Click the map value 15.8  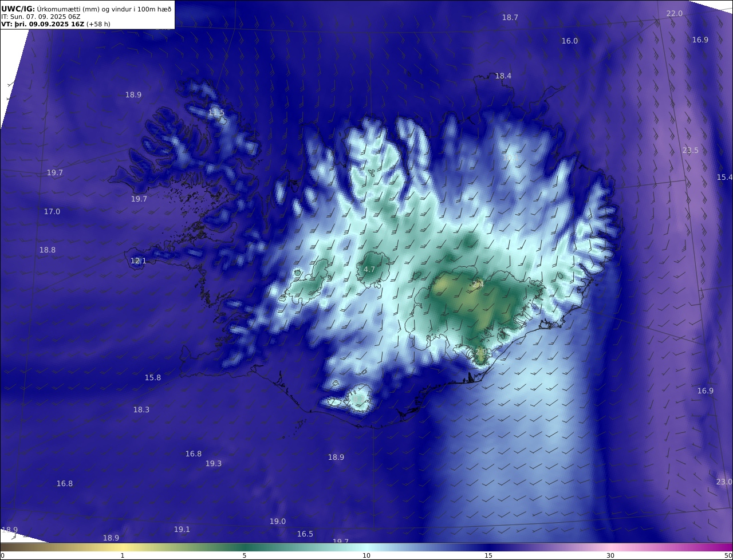click(x=153, y=378)
